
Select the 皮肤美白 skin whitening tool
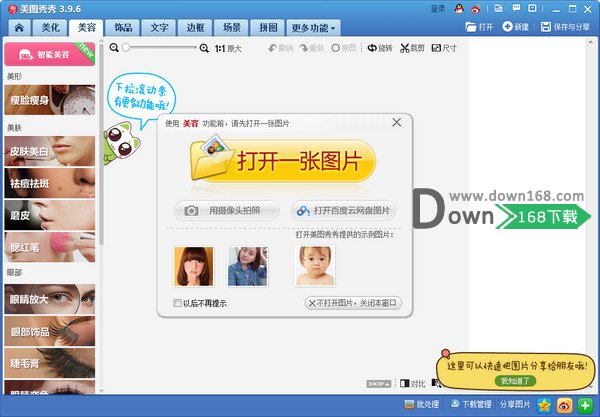pyautogui.click(x=50, y=151)
